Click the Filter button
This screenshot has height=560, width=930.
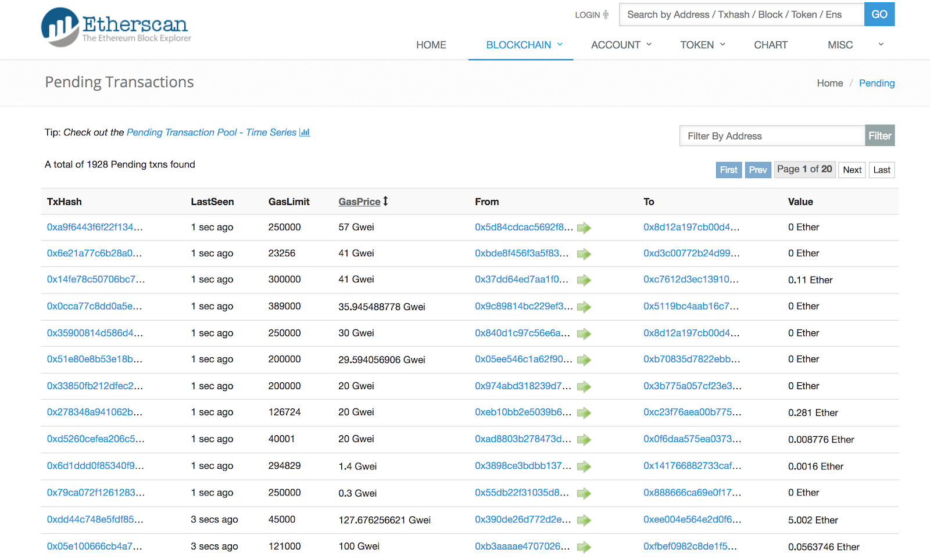pos(880,135)
